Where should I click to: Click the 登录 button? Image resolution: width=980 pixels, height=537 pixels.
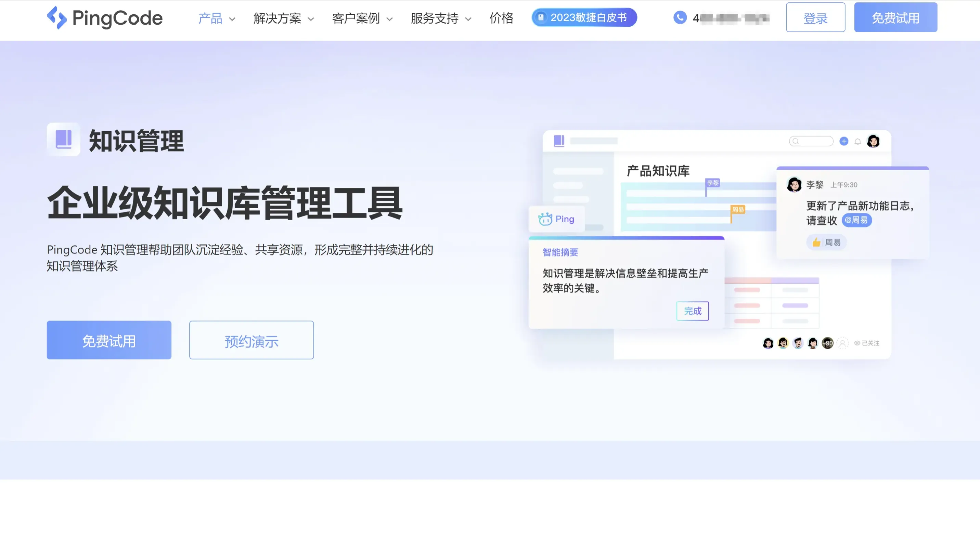(815, 17)
